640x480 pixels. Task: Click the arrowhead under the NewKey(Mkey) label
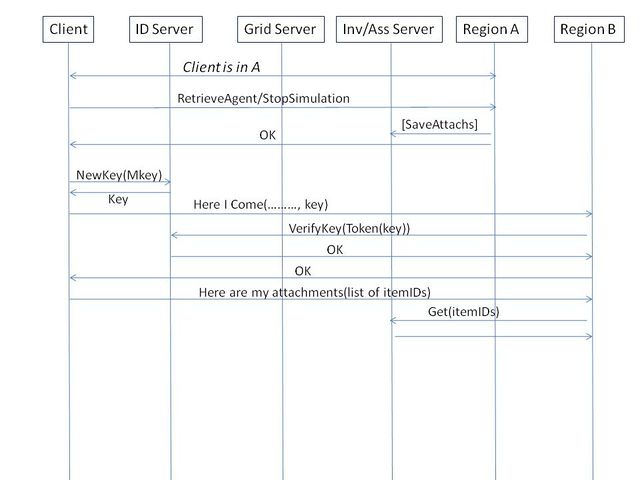166,182
